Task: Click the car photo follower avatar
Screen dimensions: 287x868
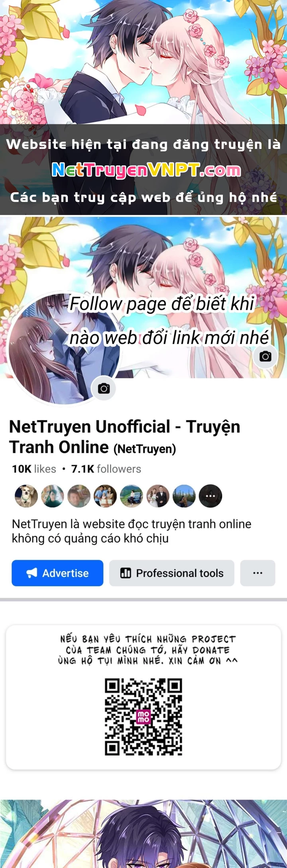Action: [132, 496]
